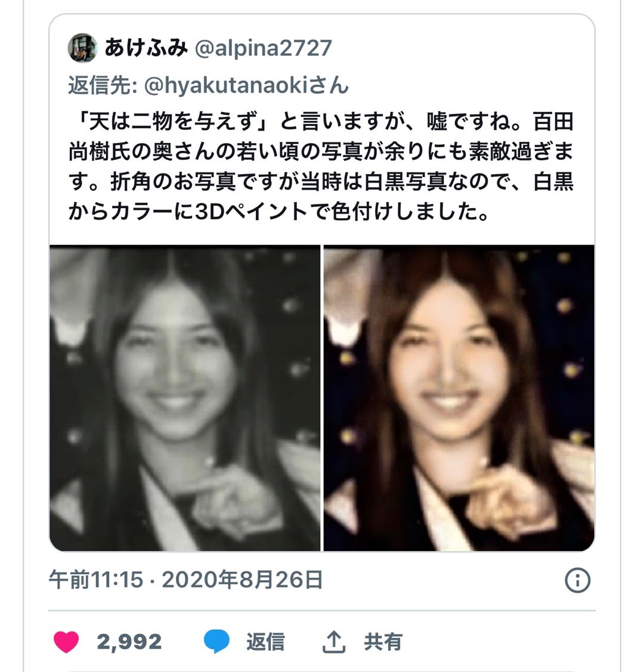Click the 百田 text in the first tweet line

pyautogui.click(x=553, y=122)
